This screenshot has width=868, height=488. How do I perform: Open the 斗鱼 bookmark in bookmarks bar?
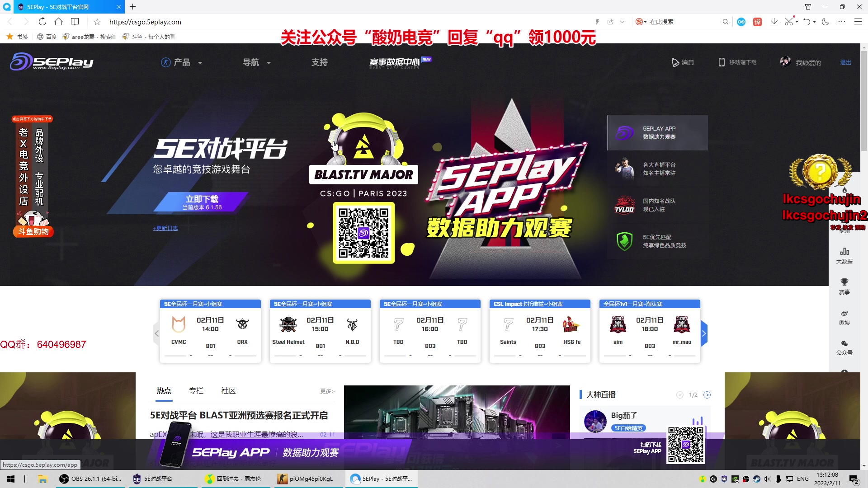(x=149, y=37)
